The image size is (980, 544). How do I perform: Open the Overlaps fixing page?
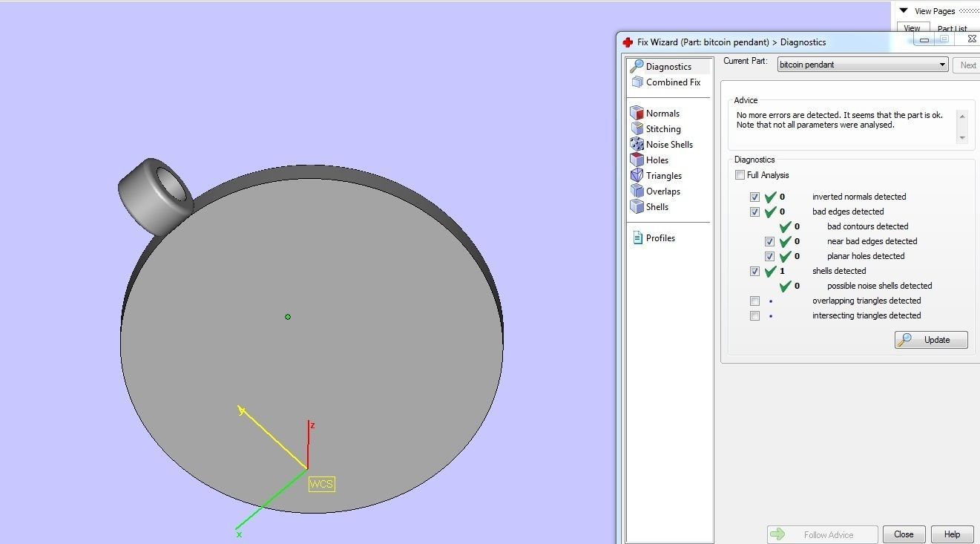(x=656, y=191)
